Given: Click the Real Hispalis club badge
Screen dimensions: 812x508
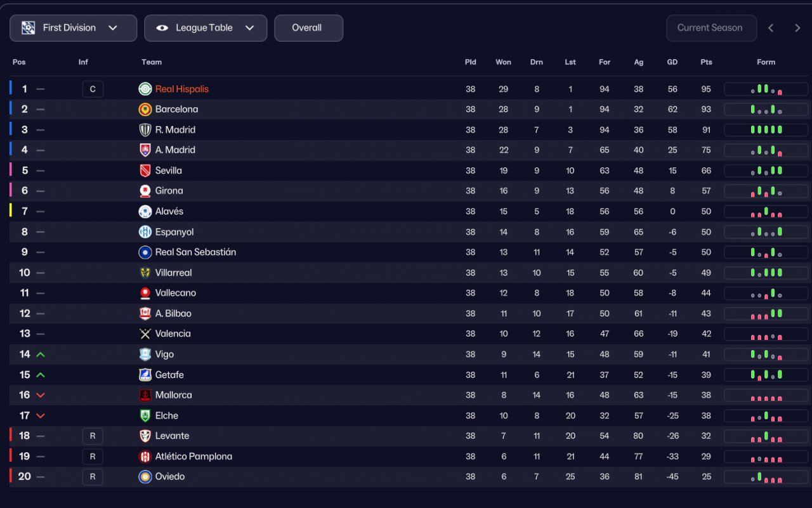Looking at the screenshot, I should (145, 89).
